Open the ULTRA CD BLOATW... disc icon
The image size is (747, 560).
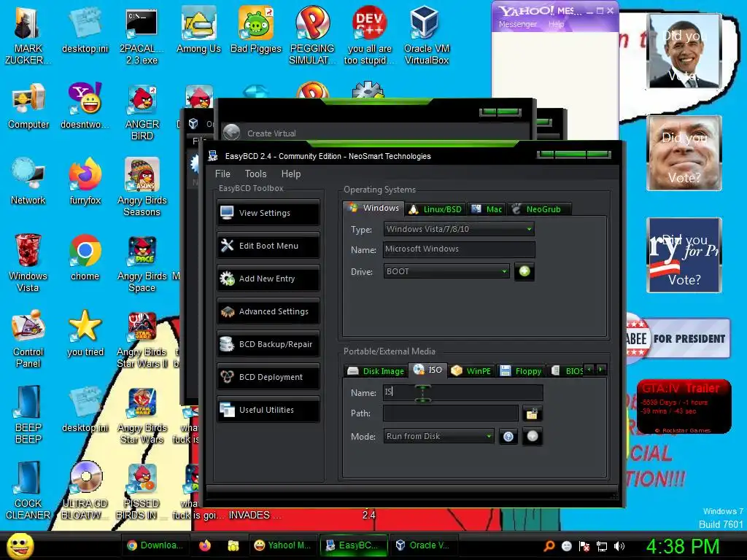85,489
